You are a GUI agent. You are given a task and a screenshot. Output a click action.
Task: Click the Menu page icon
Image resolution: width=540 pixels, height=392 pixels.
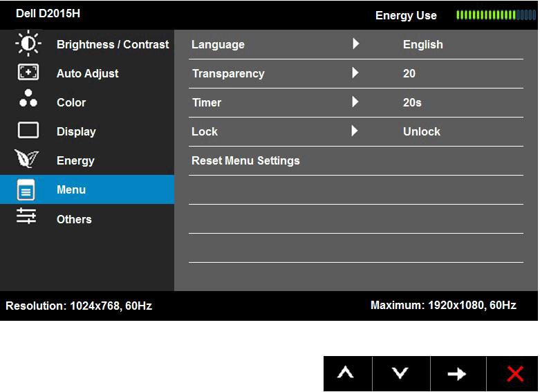click(x=26, y=189)
